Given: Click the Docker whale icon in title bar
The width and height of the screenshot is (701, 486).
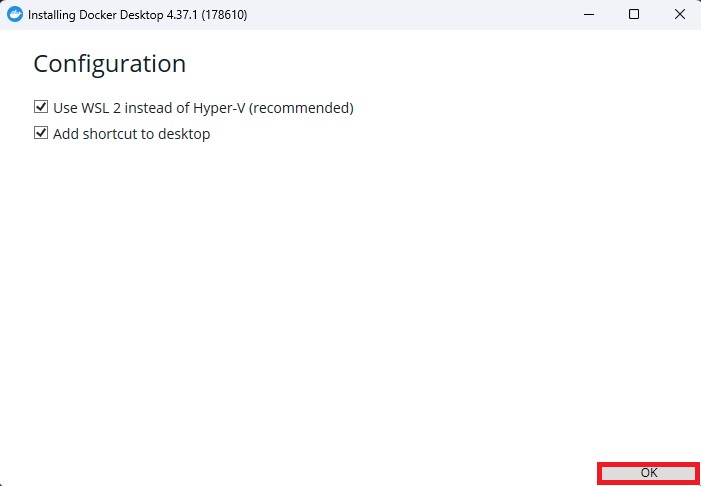Looking at the screenshot, I should (x=15, y=15).
